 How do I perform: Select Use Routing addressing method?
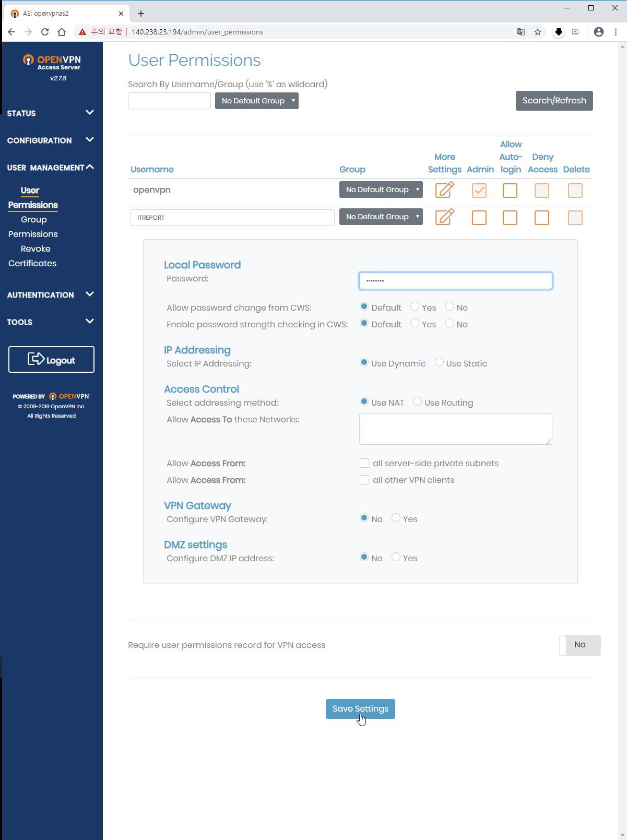[x=418, y=401]
